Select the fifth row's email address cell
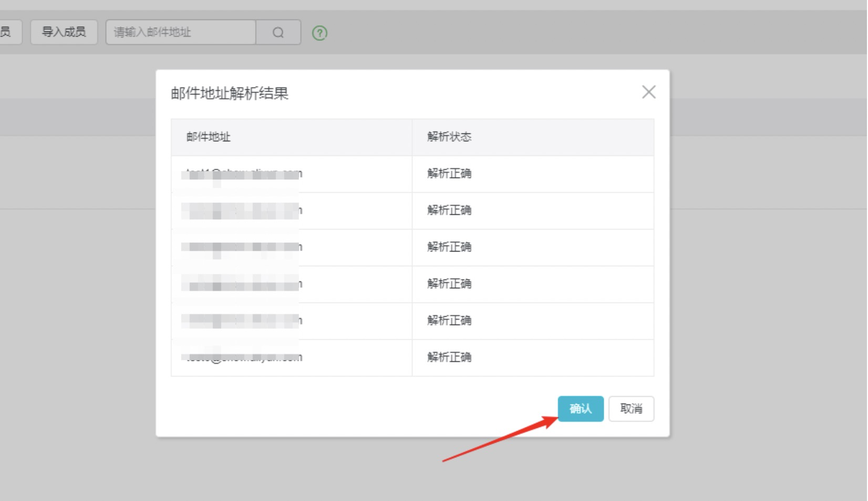The width and height of the screenshot is (868, 501). [244, 321]
